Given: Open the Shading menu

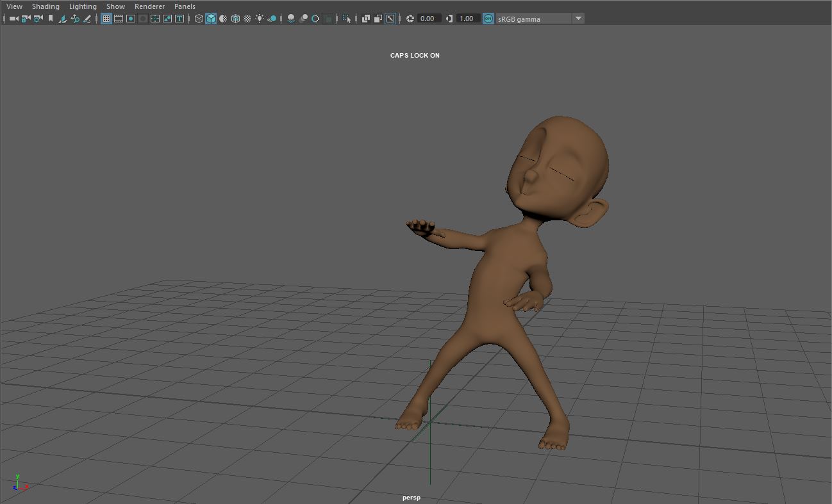Looking at the screenshot, I should point(46,6).
